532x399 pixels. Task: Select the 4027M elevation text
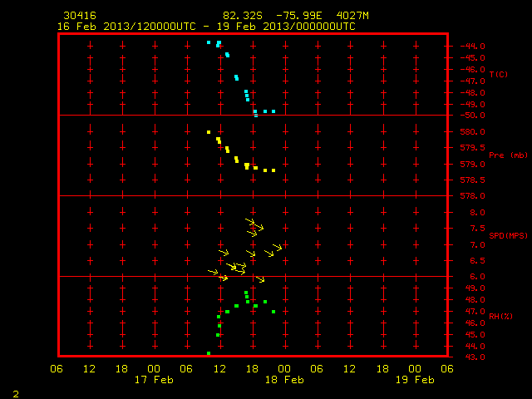pos(352,16)
